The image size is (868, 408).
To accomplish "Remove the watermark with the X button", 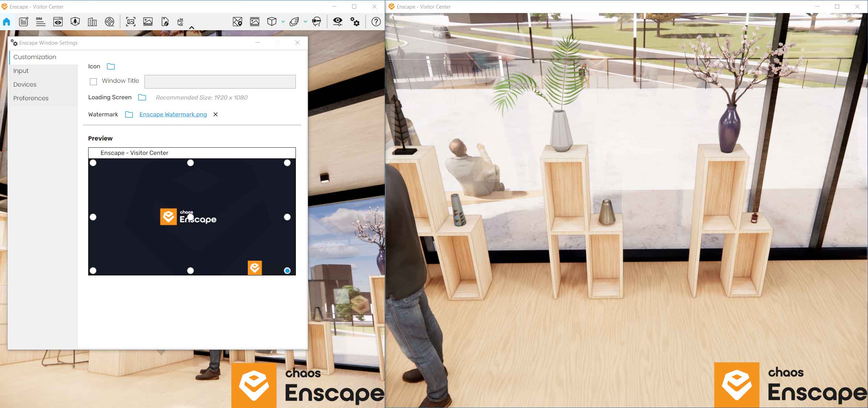I will (215, 114).
